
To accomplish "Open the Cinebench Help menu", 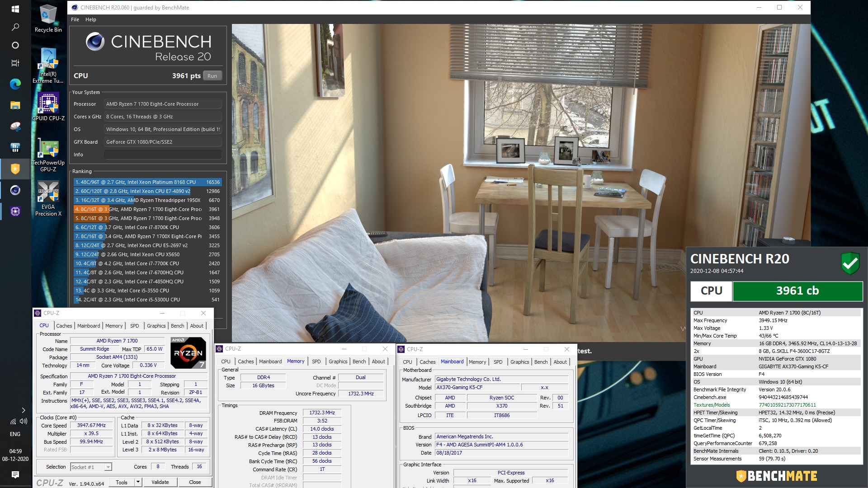I will click(x=90, y=19).
